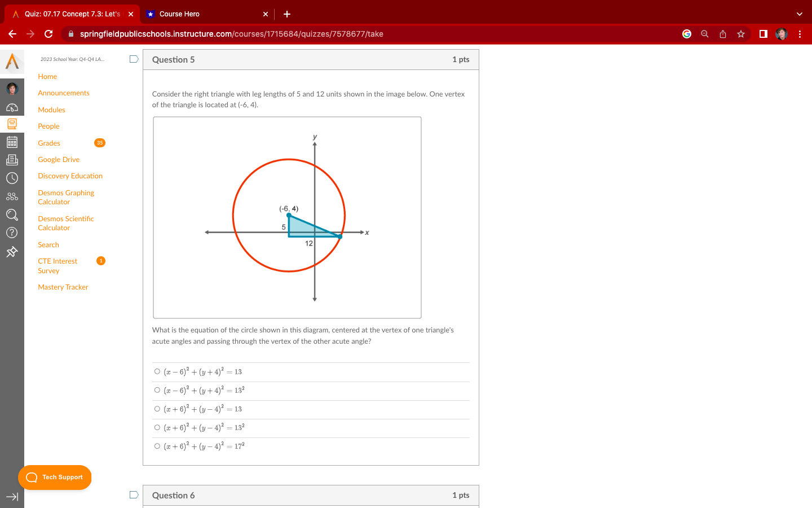This screenshot has width=812, height=508.
Task: Bookmark this page with the star icon
Action: click(741, 34)
